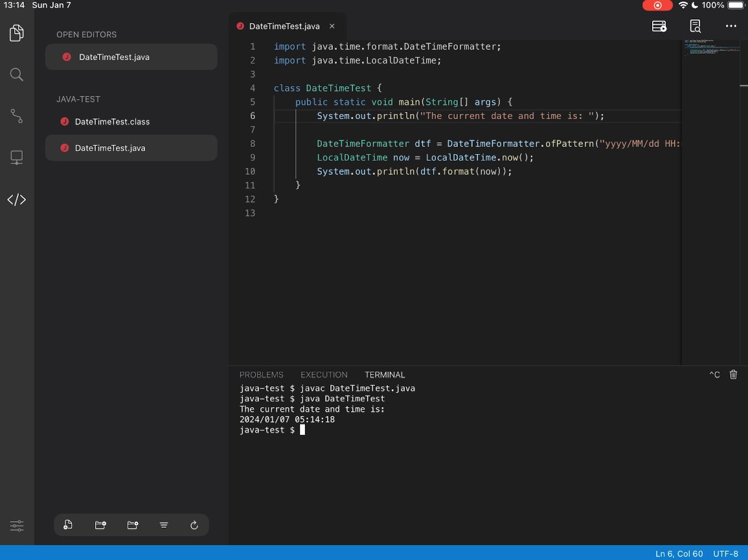748x560 pixels.
Task: Select the Remote connection monitor icon
Action: click(16, 157)
